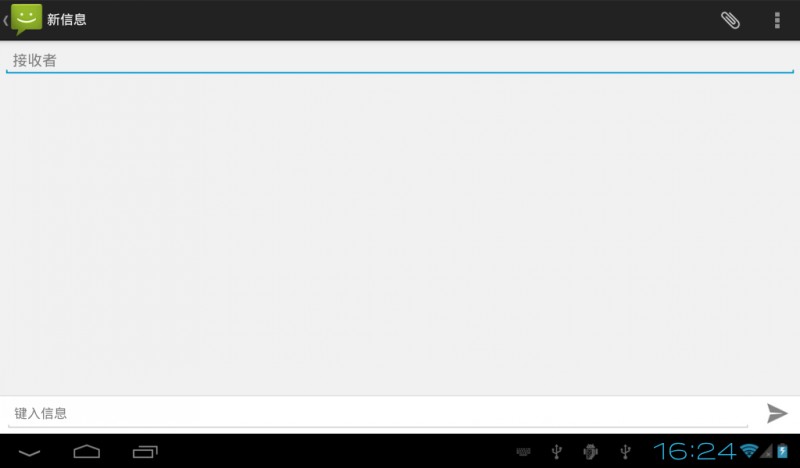Image resolution: width=800 pixels, height=468 pixels.
Task: Open the three-dot overflow menu
Action: coord(777,20)
